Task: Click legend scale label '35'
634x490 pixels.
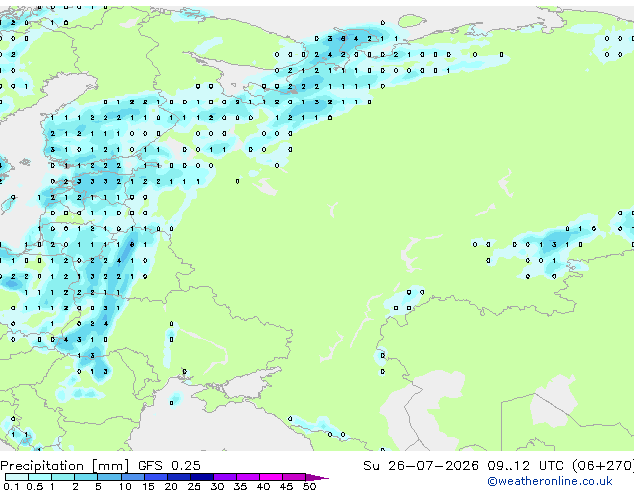Action: click(x=240, y=486)
